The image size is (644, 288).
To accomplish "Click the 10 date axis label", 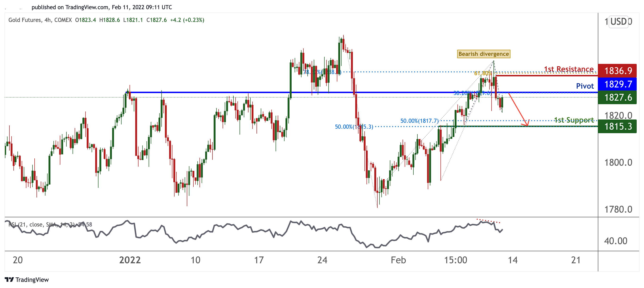I will click(x=195, y=260).
